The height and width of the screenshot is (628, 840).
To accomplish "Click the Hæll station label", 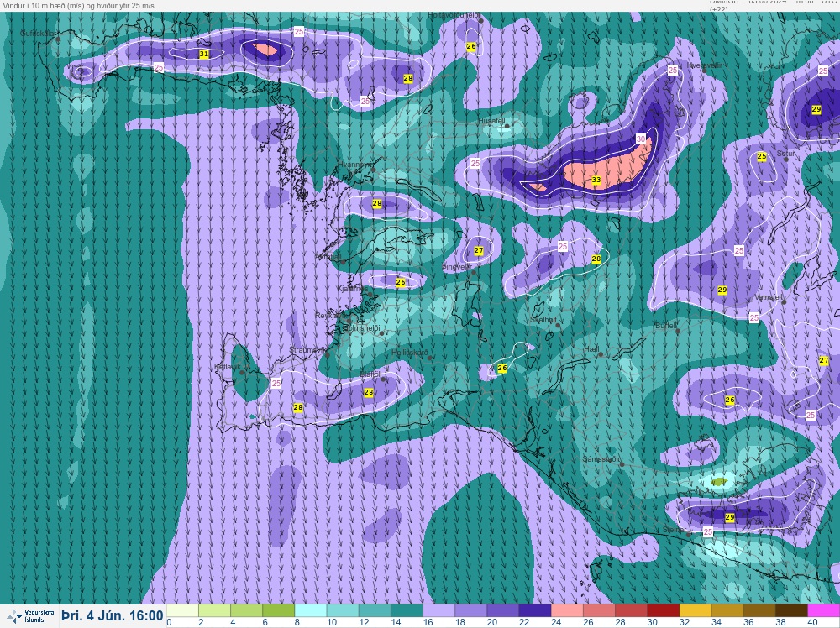I will click(591, 348).
